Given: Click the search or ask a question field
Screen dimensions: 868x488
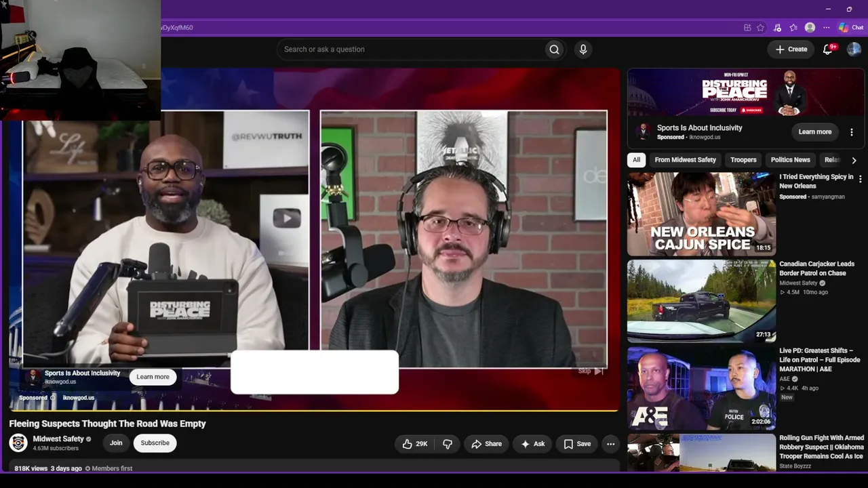Looking at the screenshot, I should click(410, 49).
